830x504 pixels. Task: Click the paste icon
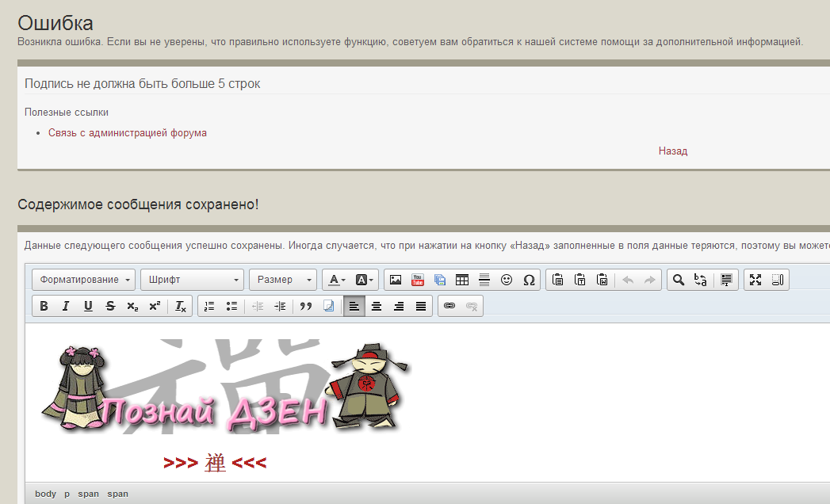coord(557,280)
